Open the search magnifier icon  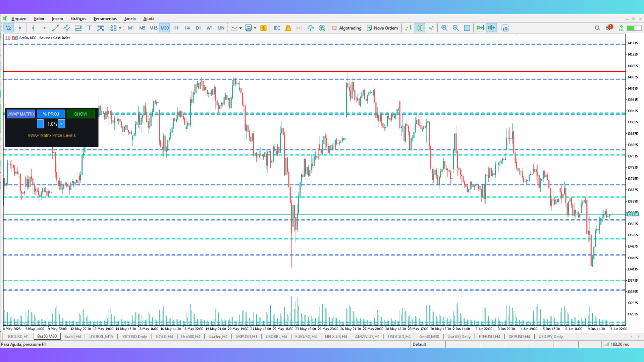point(597,28)
